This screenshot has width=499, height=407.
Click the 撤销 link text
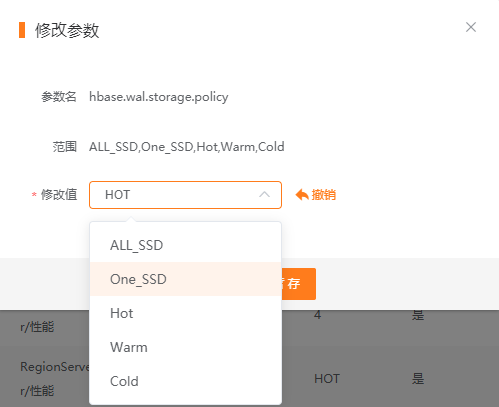[x=324, y=195]
